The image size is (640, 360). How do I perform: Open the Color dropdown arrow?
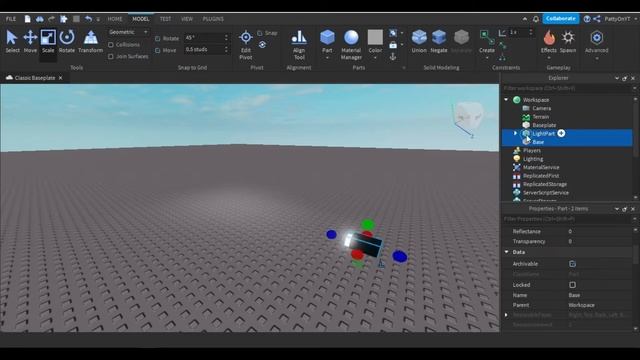[x=375, y=58]
